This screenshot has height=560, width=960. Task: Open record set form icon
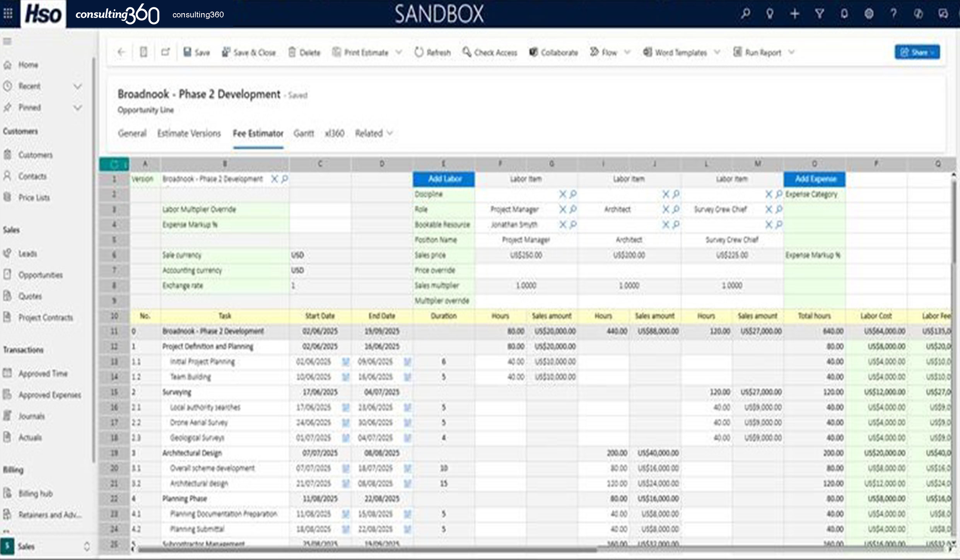click(143, 52)
